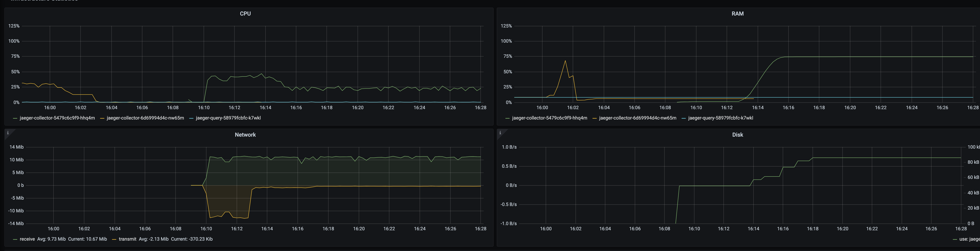Open the Disk panel title menu
This screenshot has height=251, width=980.
tap(737, 135)
